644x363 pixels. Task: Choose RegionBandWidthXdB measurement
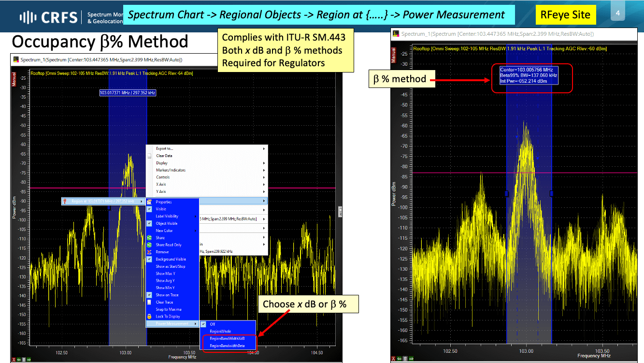point(228,338)
